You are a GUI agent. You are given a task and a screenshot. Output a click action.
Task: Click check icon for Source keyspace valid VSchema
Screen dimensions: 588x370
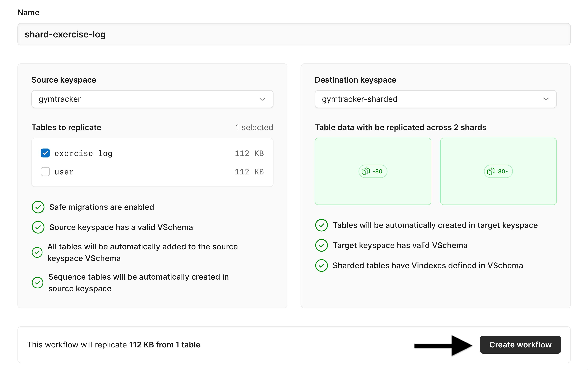[x=38, y=227]
